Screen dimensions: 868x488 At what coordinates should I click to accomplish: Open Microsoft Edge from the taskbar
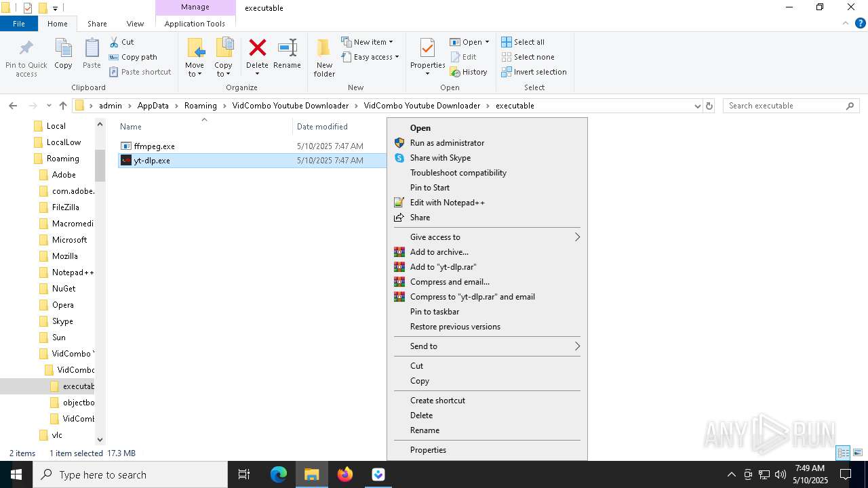279,474
